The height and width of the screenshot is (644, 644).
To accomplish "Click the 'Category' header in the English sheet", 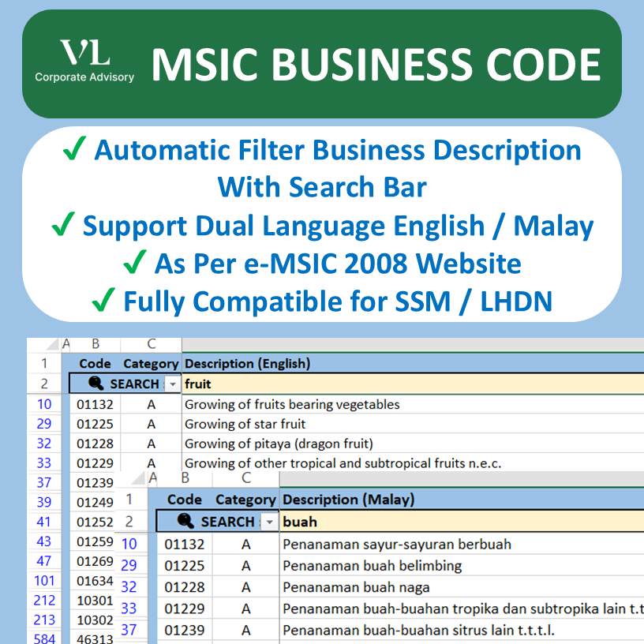I will [151, 364].
